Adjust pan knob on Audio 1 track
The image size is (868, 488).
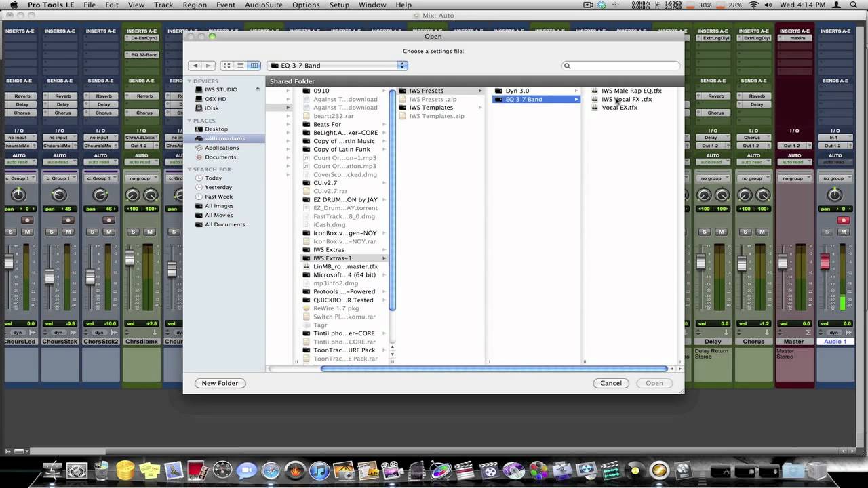[x=835, y=195]
